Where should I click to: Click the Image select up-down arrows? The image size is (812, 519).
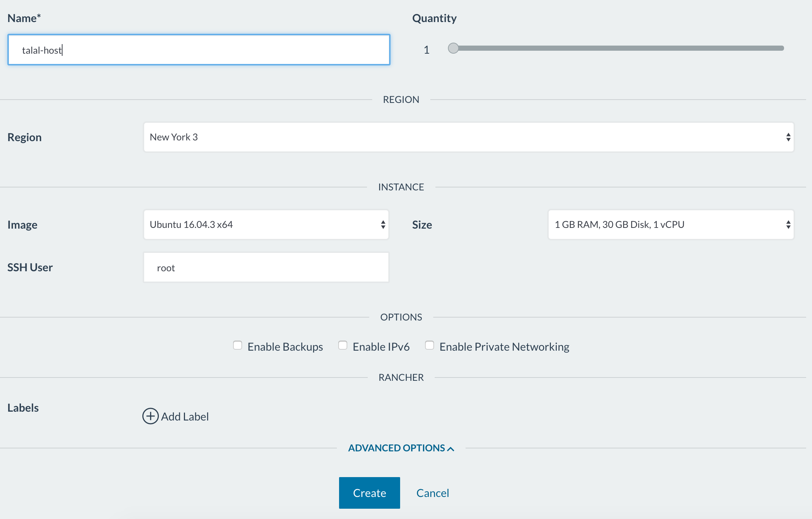pos(383,225)
